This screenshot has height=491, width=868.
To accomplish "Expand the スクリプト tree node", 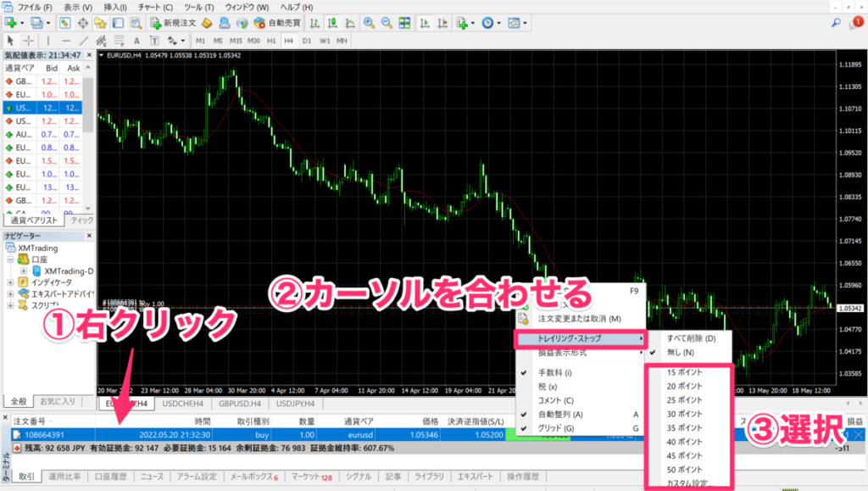I will [x=10, y=305].
